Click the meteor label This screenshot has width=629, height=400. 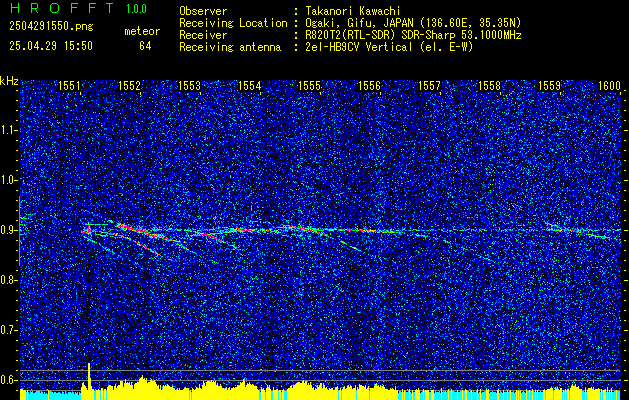pos(142,31)
